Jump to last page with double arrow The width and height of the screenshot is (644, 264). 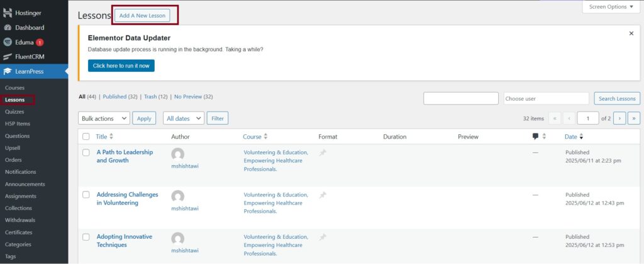[x=634, y=118]
